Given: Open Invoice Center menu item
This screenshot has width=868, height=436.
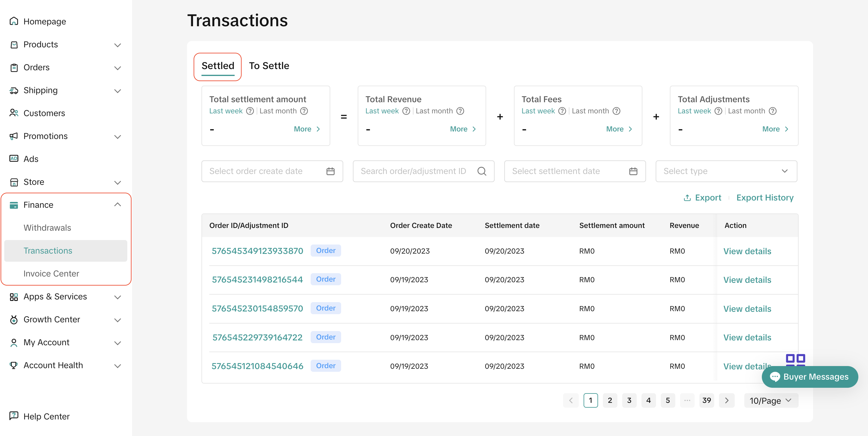Looking at the screenshot, I should click(x=51, y=273).
